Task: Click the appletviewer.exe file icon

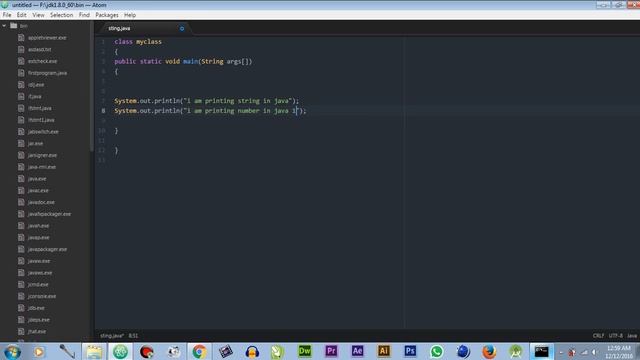Action: [21, 38]
